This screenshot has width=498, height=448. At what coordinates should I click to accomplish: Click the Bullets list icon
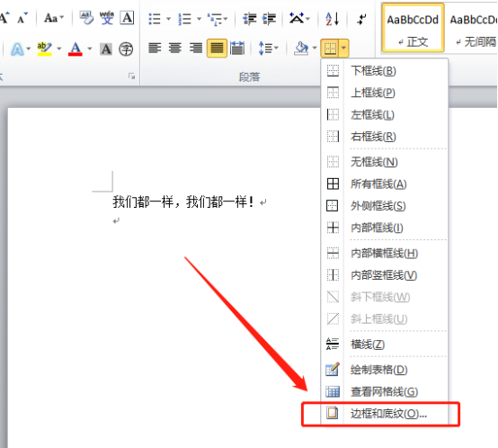[155, 19]
